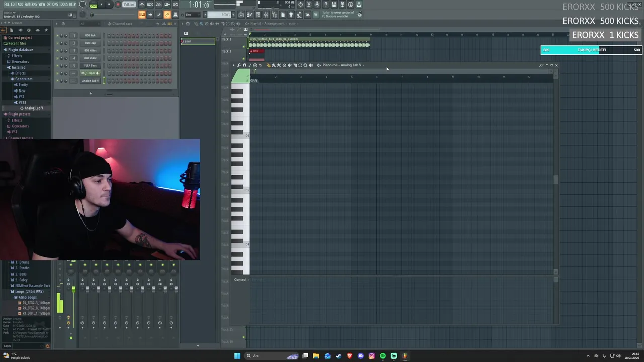Expand Current project in browser
The height and width of the screenshot is (362, 644).
pyautogui.click(x=20, y=38)
